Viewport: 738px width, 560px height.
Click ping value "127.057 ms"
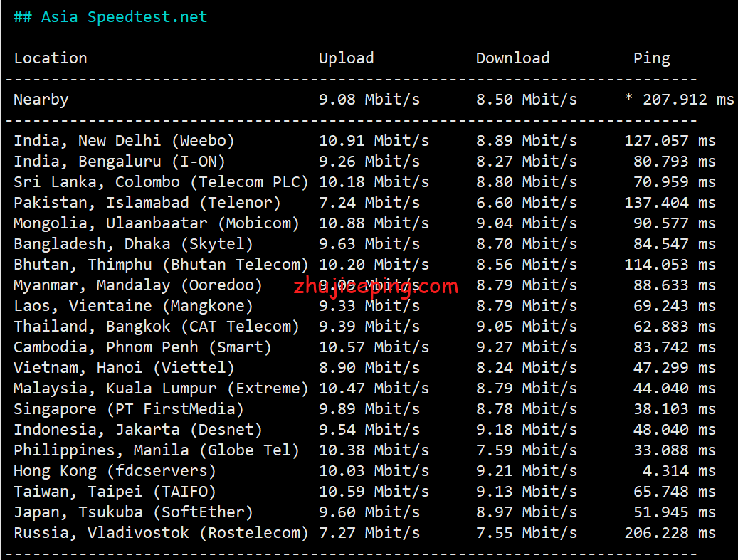pos(670,141)
